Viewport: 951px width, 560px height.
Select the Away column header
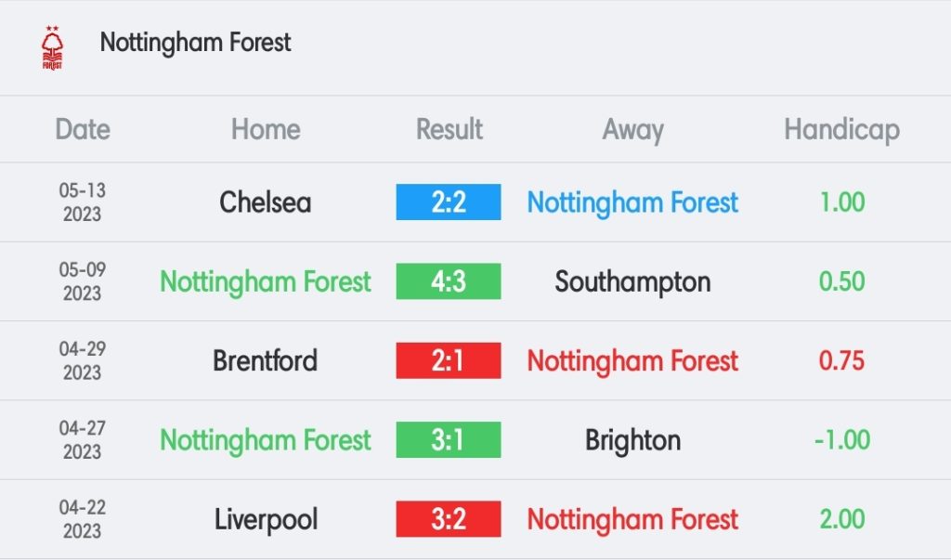[x=632, y=130]
